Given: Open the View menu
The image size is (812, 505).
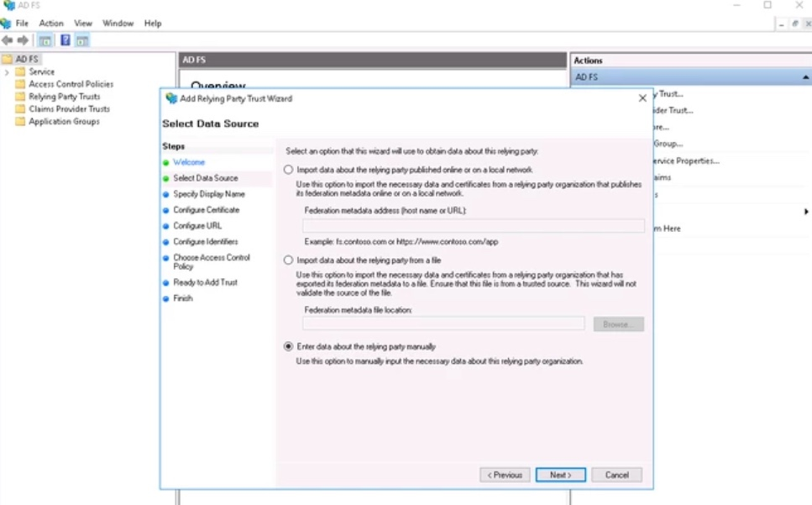Looking at the screenshot, I should pos(83,24).
